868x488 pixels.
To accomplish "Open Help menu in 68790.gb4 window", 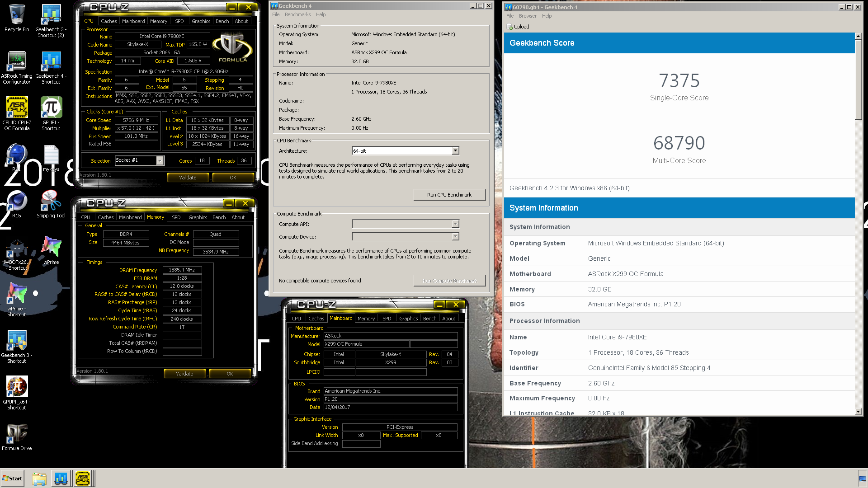I will coord(547,16).
